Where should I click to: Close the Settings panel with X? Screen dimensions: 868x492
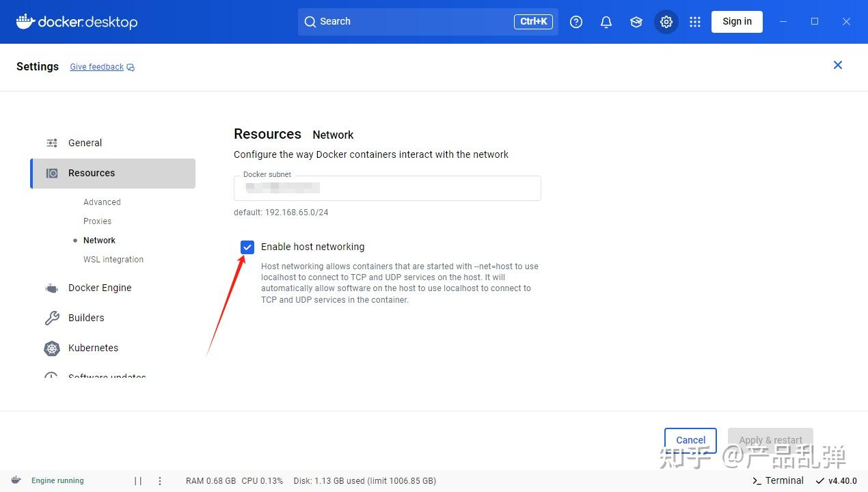[x=838, y=65]
